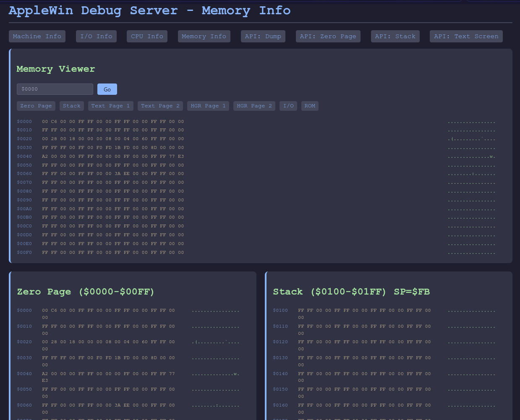Open the API: Dump link
The image size is (520, 420).
[263, 37]
